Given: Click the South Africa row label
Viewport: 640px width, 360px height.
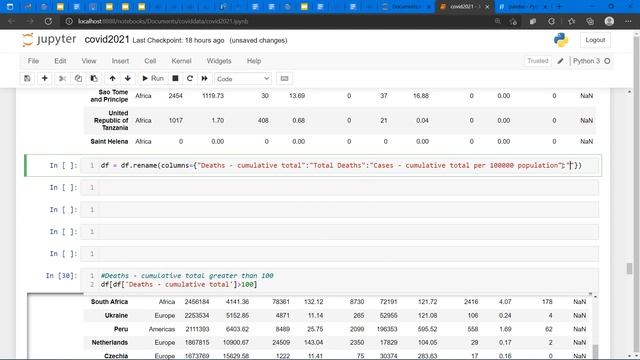Looking at the screenshot, I should (x=109, y=302).
